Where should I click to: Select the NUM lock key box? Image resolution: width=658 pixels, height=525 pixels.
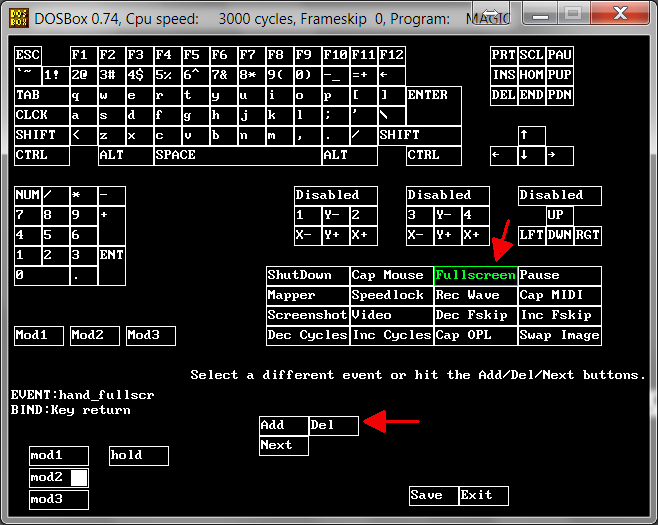point(28,196)
